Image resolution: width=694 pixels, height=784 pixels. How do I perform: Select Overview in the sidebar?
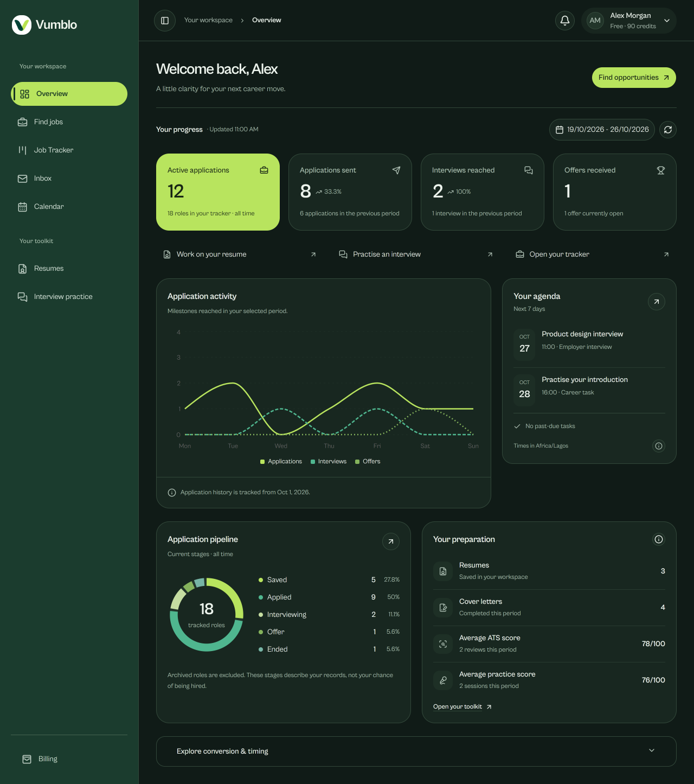(x=69, y=94)
